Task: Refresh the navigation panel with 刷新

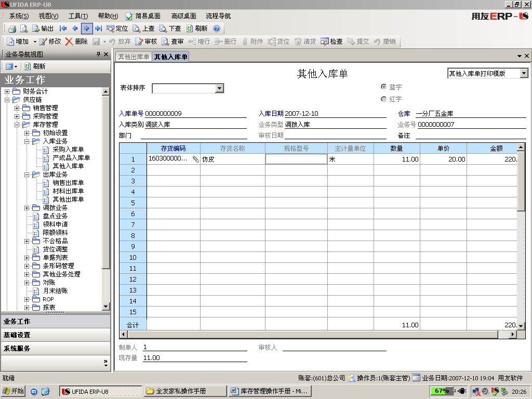Action: point(35,66)
